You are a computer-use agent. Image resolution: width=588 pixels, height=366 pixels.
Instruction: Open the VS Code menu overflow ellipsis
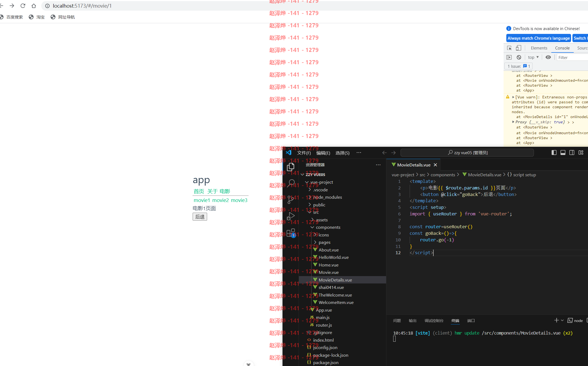tap(359, 153)
